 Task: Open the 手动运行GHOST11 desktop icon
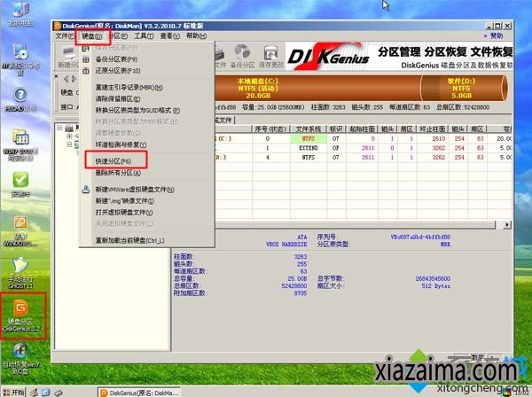[20, 273]
